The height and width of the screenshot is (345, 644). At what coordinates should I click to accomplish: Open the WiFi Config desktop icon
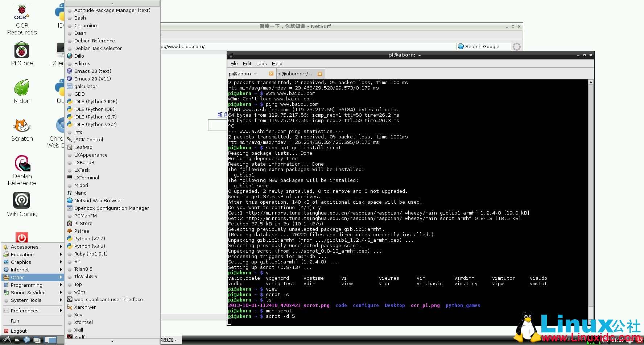tap(22, 204)
